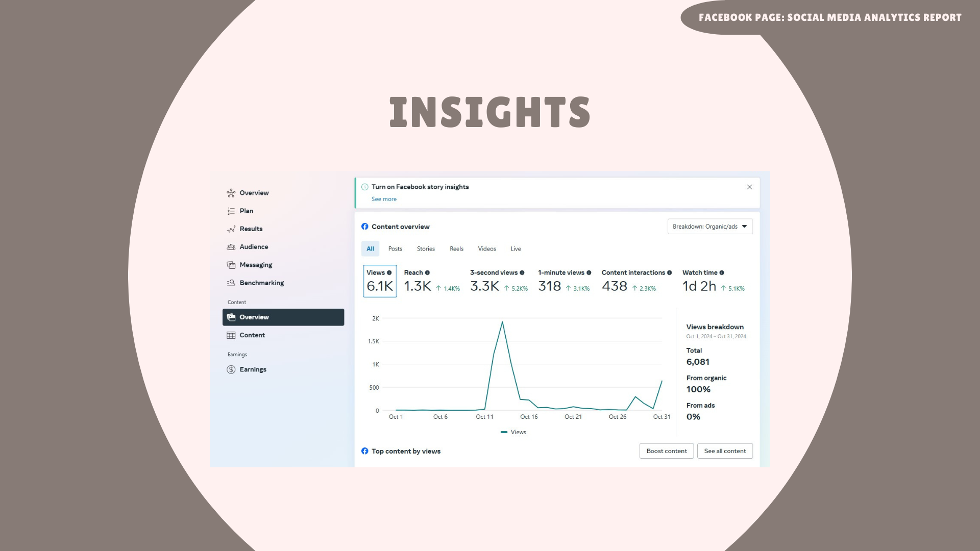This screenshot has width=980, height=551.
Task: Click info icon next to Reach
Action: (x=427, y=273)
